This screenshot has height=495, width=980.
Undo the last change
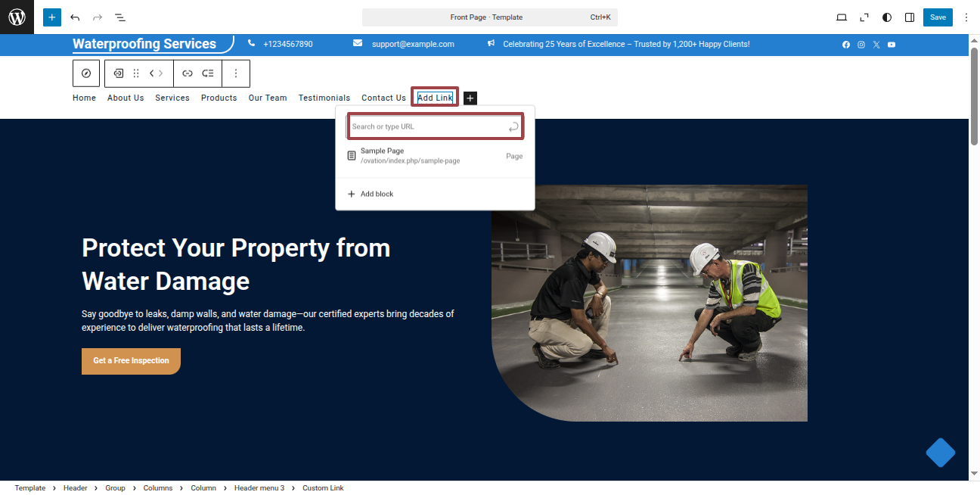pyautogui.click(x=75, y=17)
